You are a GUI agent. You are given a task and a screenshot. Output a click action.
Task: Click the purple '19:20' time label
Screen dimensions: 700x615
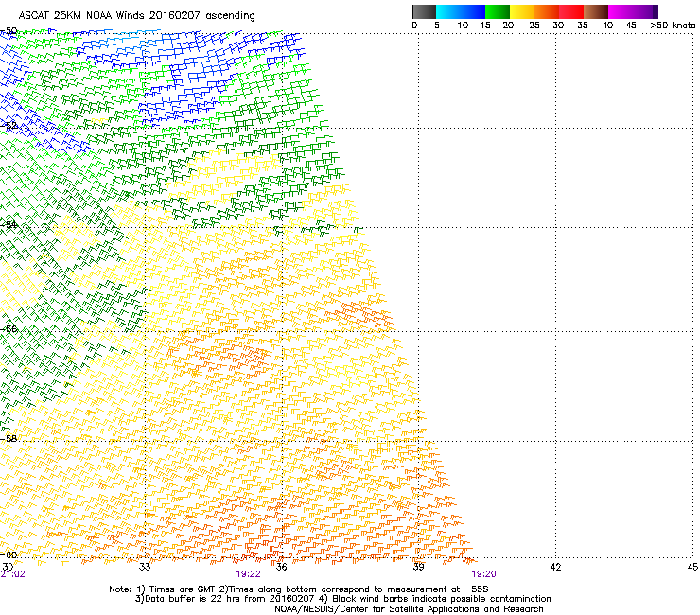(x=483, y=574)
